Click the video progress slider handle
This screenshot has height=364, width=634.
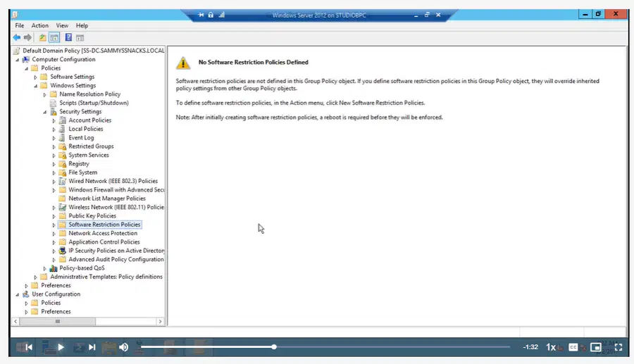click(274, 346)
